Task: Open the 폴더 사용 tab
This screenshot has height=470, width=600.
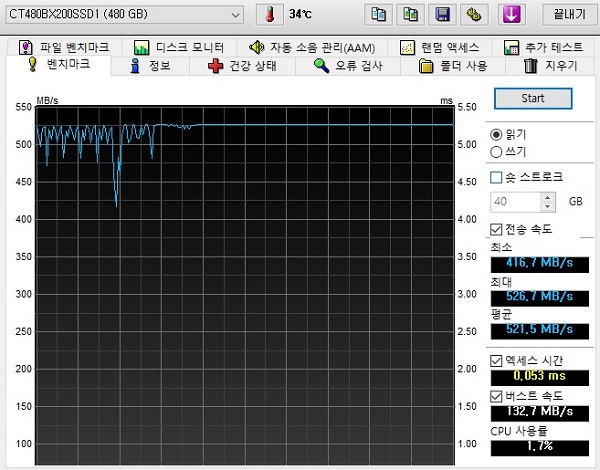Action: (453, 66)
